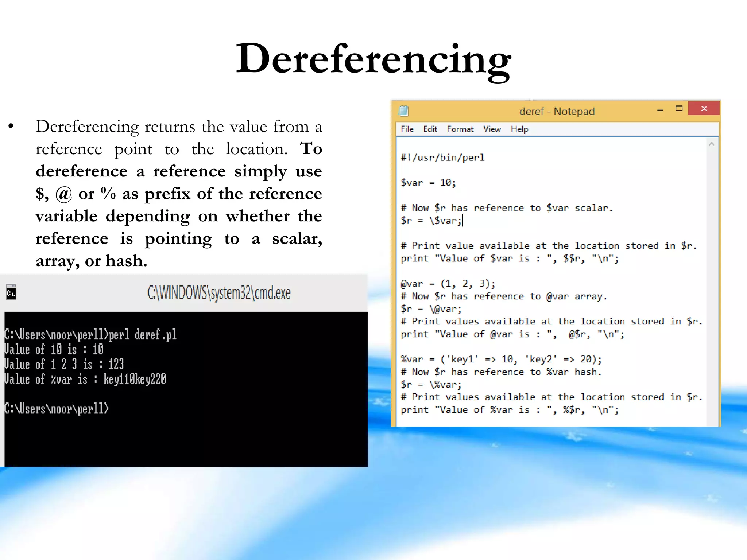Viewport: 747px width, 560px height.
Task: Click the Notepad document icon in title bar
Action: (403, 111)
